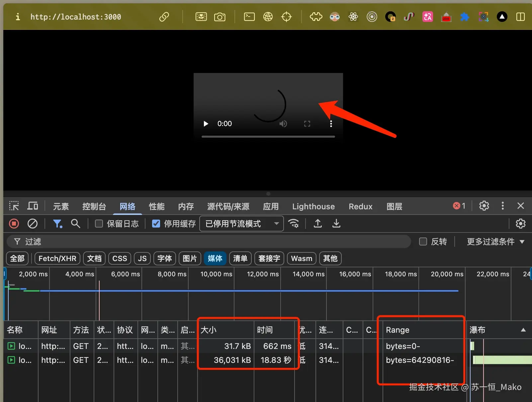Image resolution: width=532 pixels, height=402 pixels.
Task: Open the Redux tab
Action: click(x=361, y=206)
